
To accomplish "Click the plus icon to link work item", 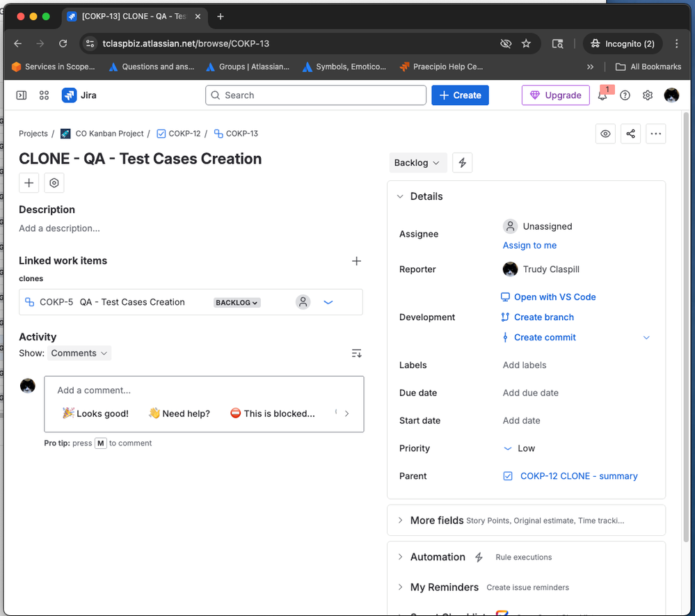I will 356,261.
